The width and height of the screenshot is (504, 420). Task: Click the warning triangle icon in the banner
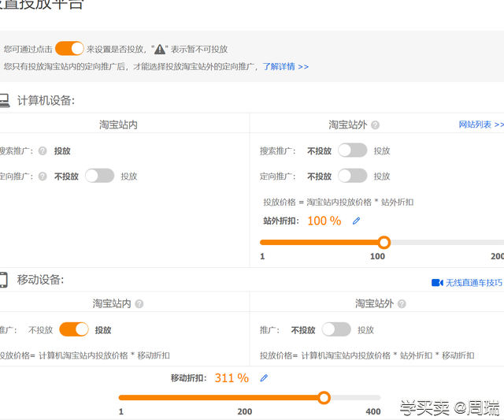[160, 49]
